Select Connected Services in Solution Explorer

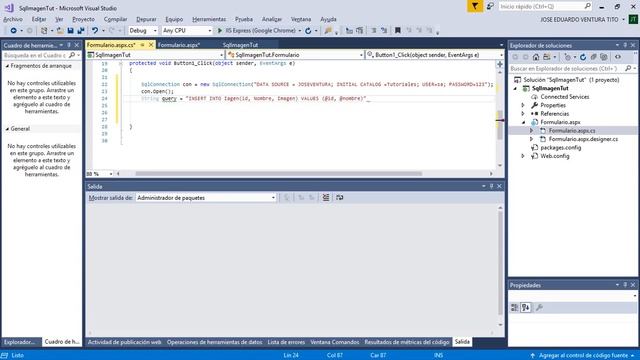[565, 97]
